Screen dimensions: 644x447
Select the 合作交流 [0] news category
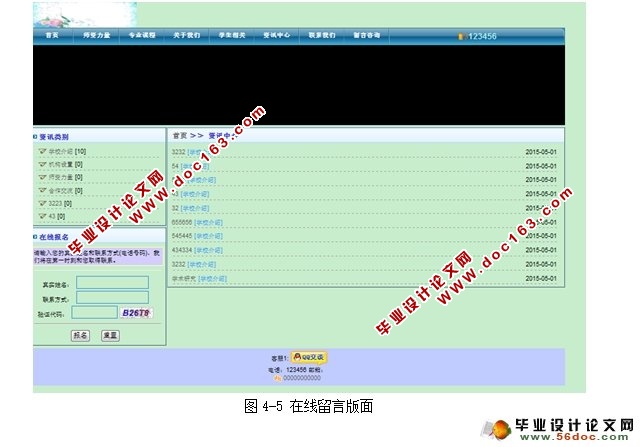point(66,191)
